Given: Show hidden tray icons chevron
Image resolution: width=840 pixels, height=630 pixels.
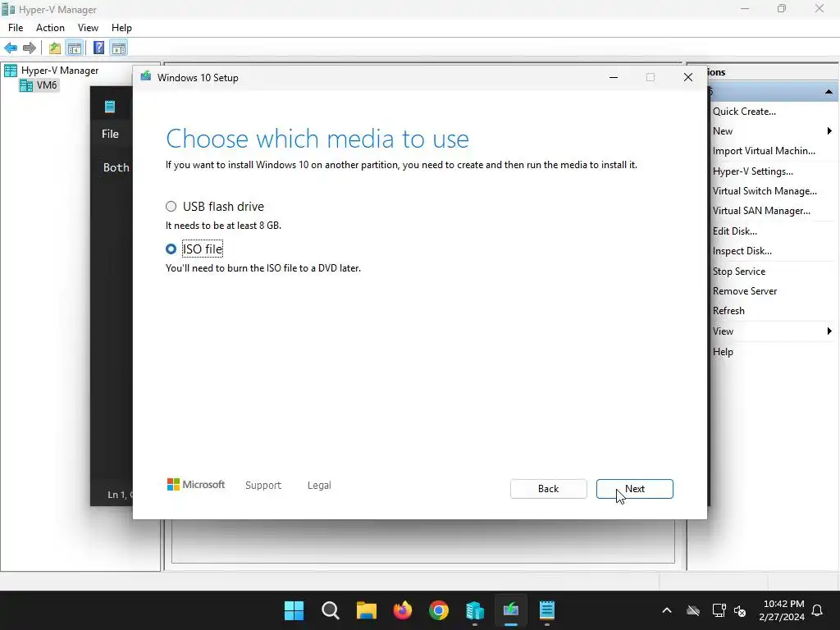Looking at the screenshot, I should pos(667,610).
